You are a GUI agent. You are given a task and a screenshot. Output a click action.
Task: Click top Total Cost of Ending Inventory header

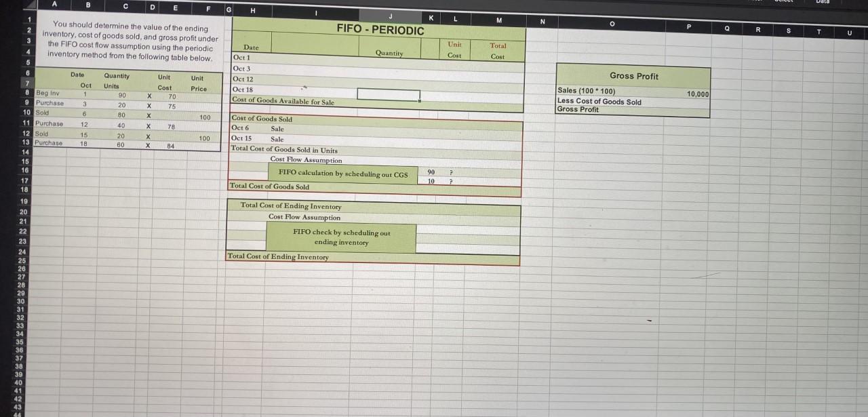(291, 206)
